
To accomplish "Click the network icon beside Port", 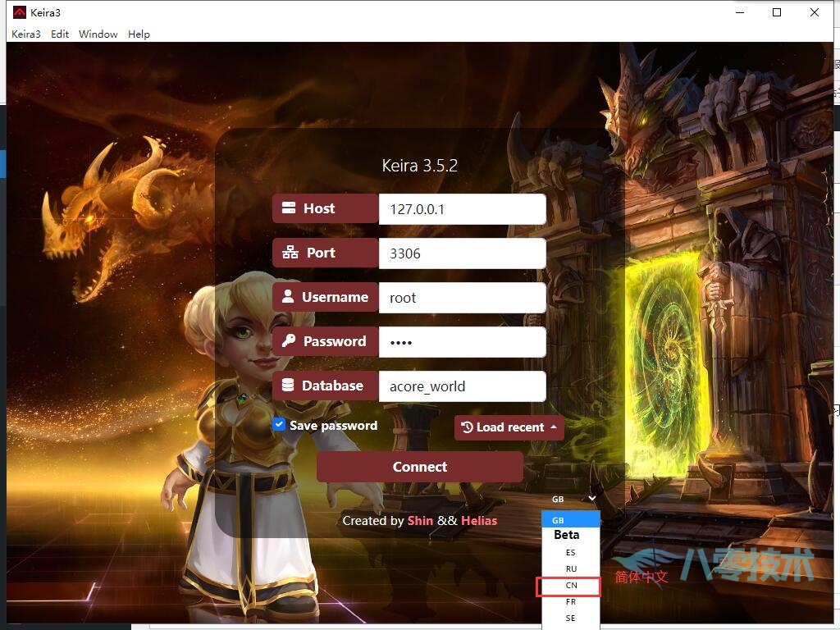I will (290, 253).
